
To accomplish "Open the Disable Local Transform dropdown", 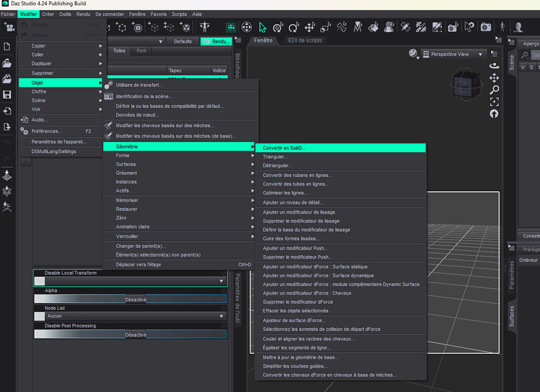I will click(x=130, y=281).
